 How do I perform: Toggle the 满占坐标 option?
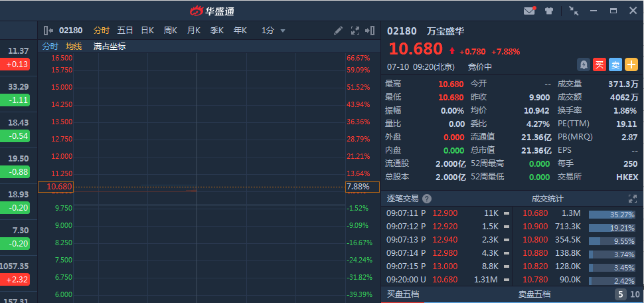pos(110,47)
